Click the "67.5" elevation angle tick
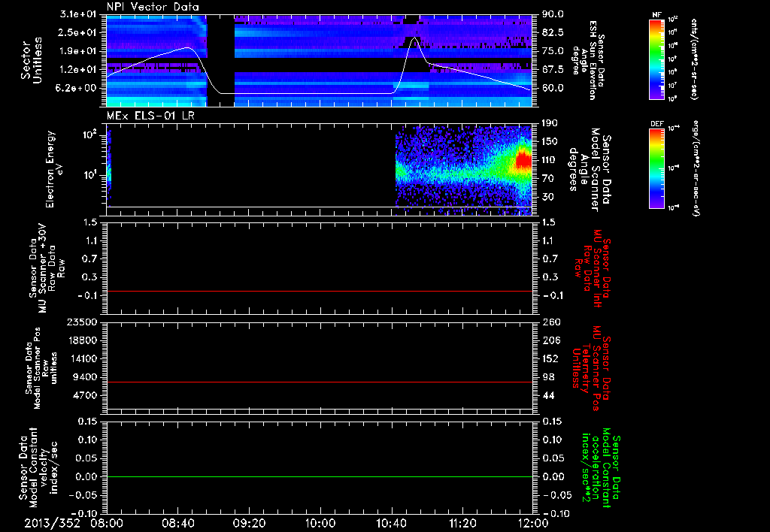Image resolution: width=770 pixels, height=532 pixels. (x=553, y=70)
